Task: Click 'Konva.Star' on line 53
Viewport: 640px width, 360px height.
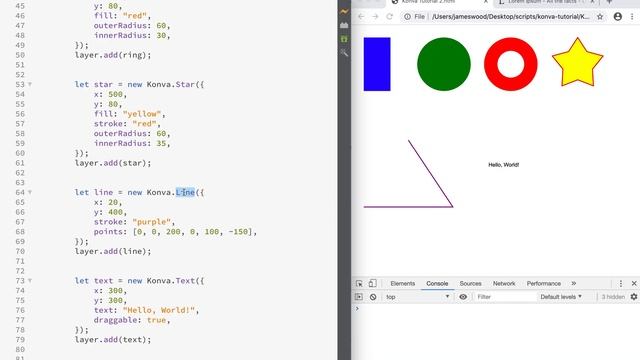Action: [171, 84]
